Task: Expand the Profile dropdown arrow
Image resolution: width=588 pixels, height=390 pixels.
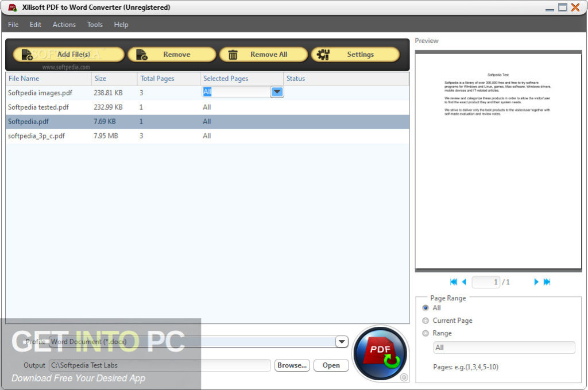Action: pos(342,342)
